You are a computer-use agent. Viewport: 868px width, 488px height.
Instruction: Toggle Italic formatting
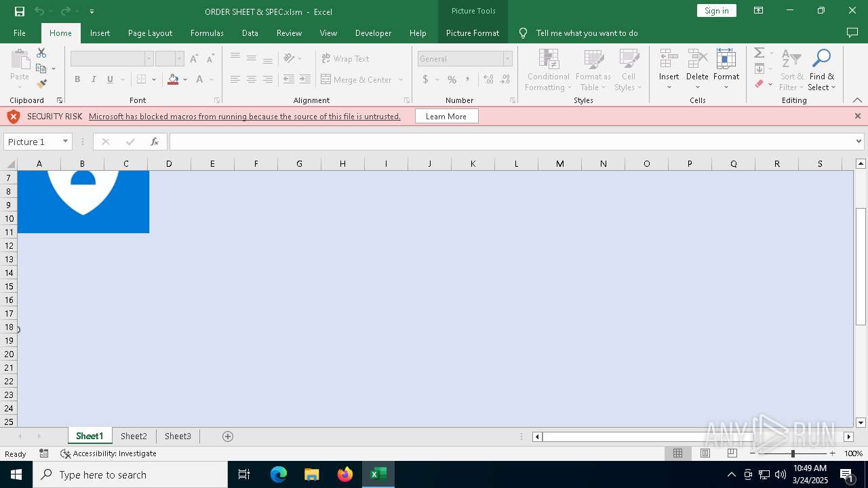click(94, 79)
